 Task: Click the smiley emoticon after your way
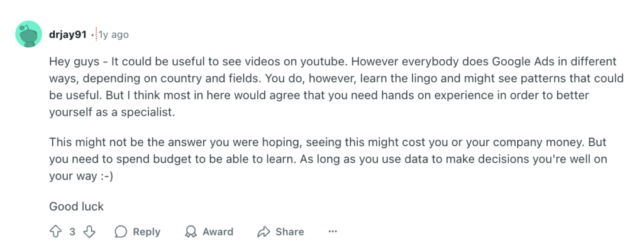(x=105, y=176)
